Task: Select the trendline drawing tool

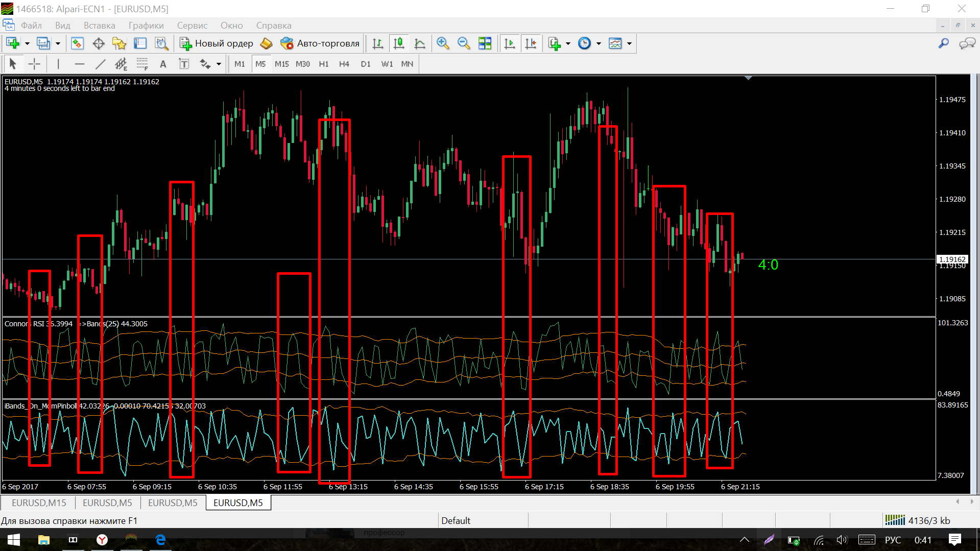Action: click(x=100, y=64)
